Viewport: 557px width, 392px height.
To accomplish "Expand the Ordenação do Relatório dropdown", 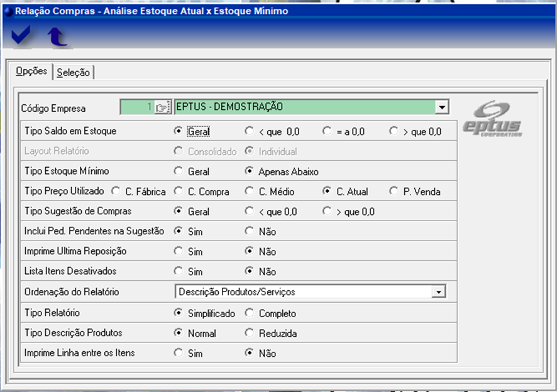I will [439, 292].
